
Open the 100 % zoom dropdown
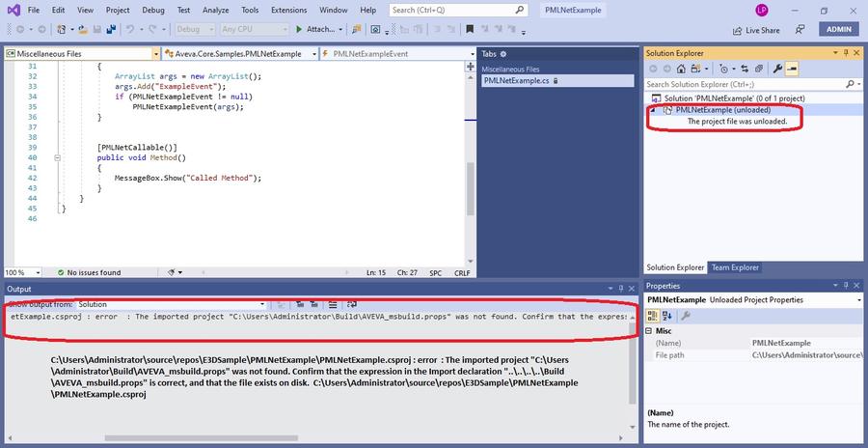pyautogui.click(x=23, y=272)
